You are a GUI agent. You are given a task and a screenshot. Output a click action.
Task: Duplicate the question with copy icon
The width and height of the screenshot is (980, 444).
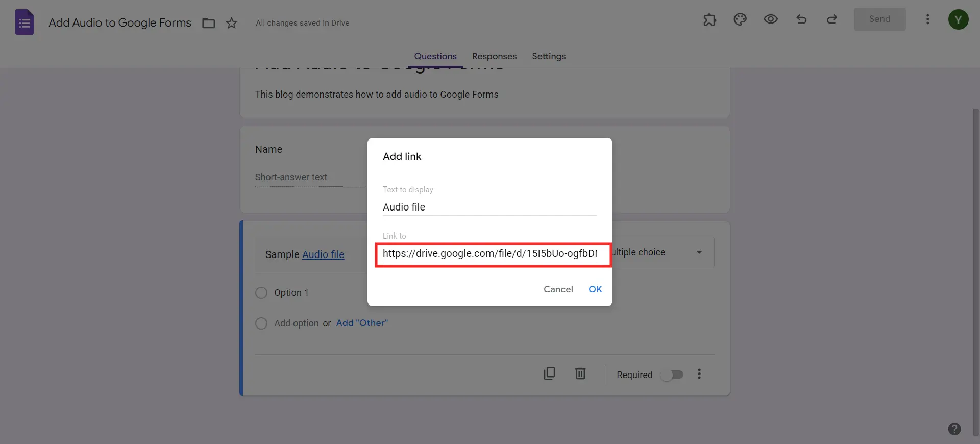click(x=549, y=373)
